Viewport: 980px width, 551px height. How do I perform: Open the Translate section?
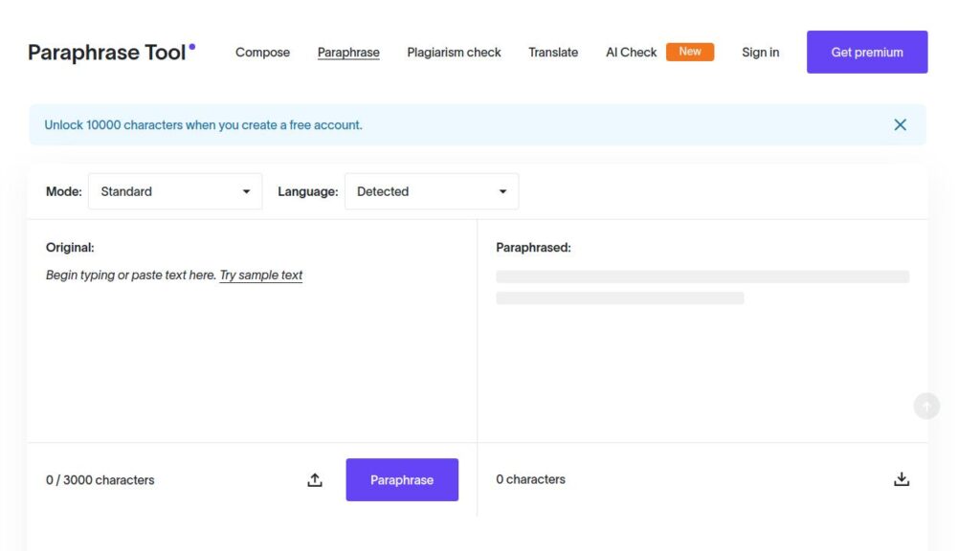[x=552, y=53]
